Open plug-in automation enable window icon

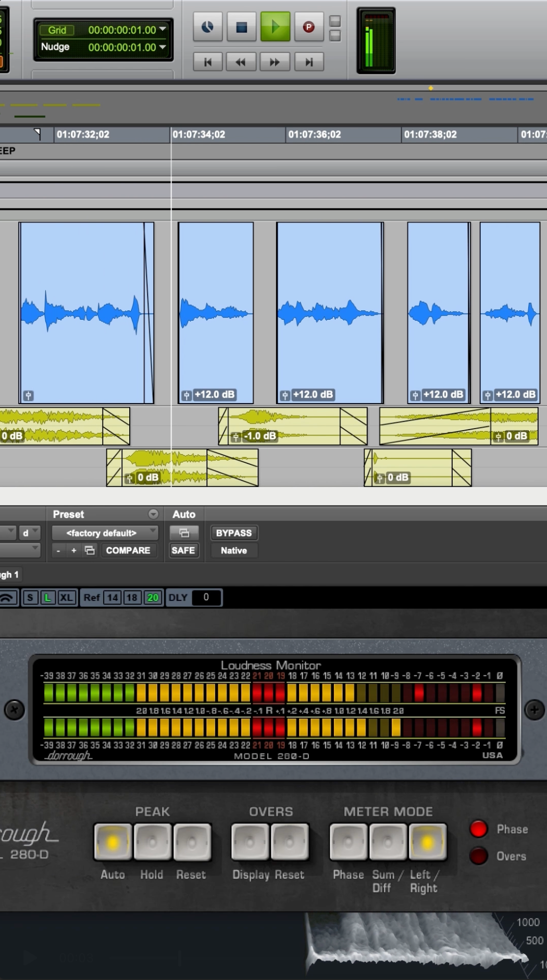pyautogui.click(x=184, y=533)
